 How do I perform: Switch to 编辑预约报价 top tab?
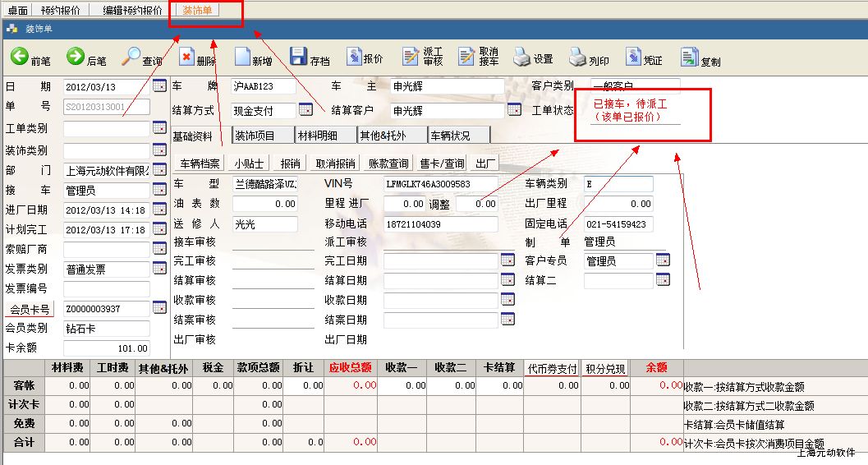click(132, 11)
